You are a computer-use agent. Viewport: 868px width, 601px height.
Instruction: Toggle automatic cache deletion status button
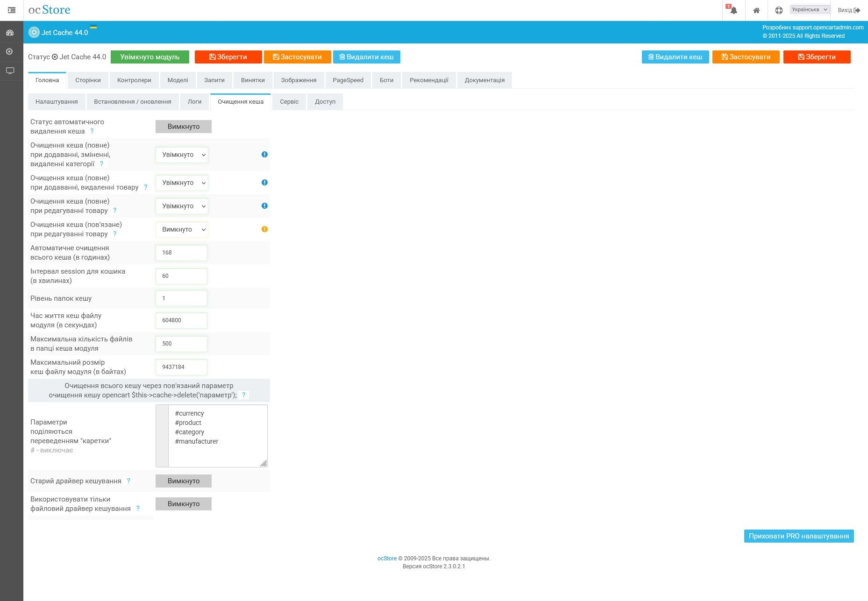click(x=183, y=127)
